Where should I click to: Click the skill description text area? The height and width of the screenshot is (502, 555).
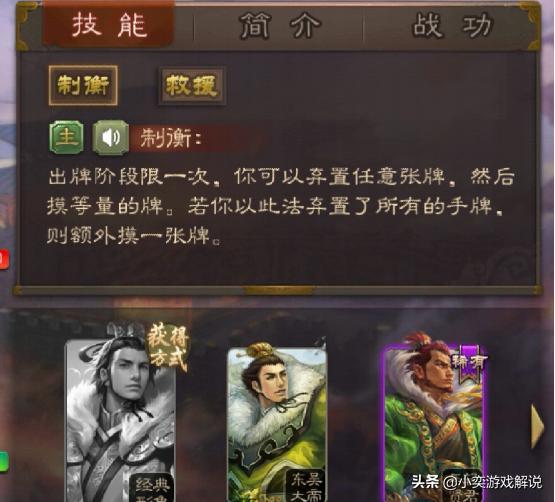pos(280,206)
